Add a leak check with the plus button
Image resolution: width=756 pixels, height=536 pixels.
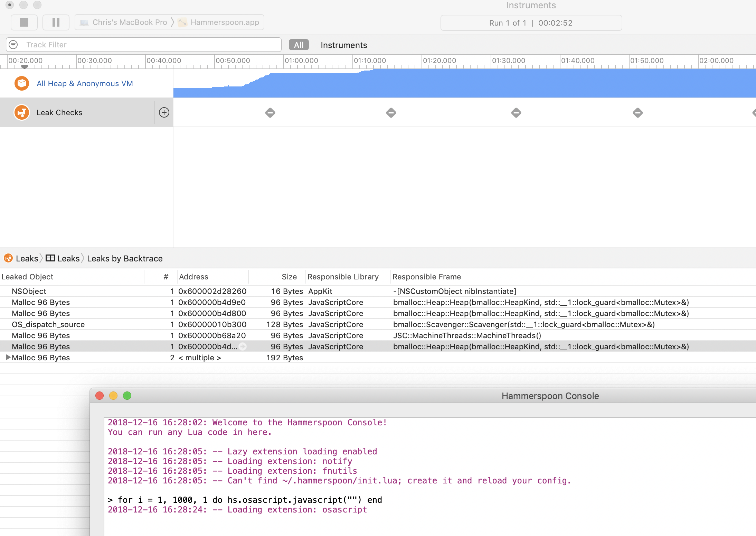[164, 112]
